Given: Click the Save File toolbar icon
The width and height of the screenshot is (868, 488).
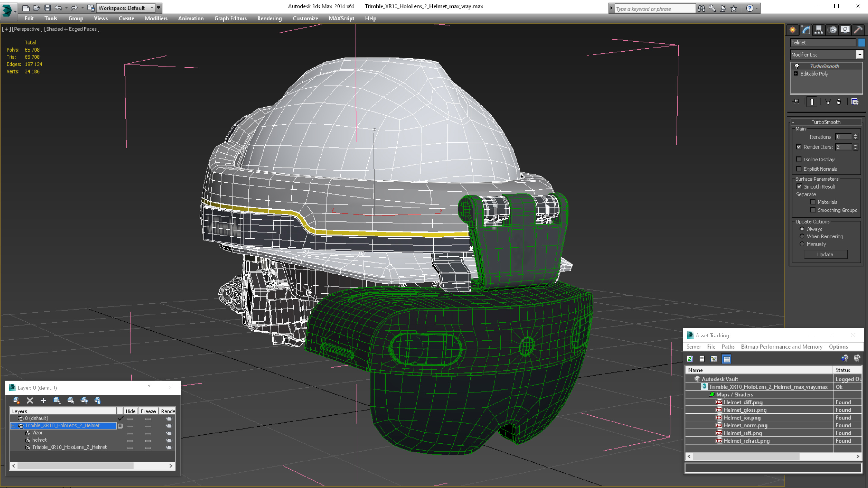Looking at the screenshot, I should pos(48,8).
